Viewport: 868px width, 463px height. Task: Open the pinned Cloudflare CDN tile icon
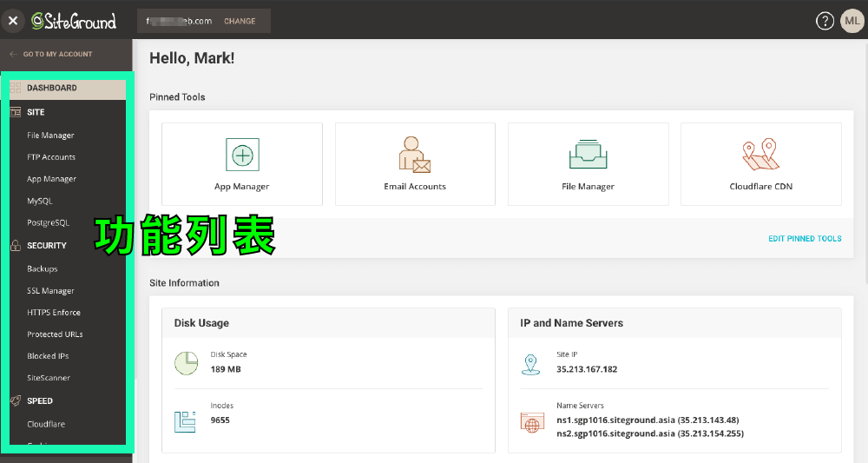(760, 154)
